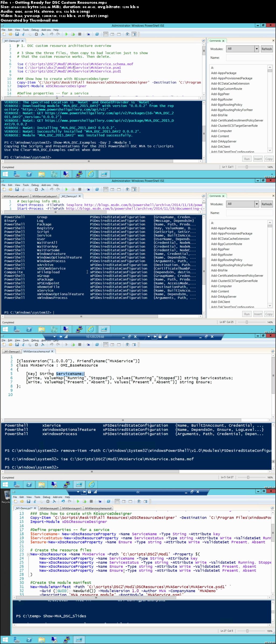Toggle Show Script Pane Top in second ISE window
The height and width of the screenshot is (644, 276).
pos(106,189)
